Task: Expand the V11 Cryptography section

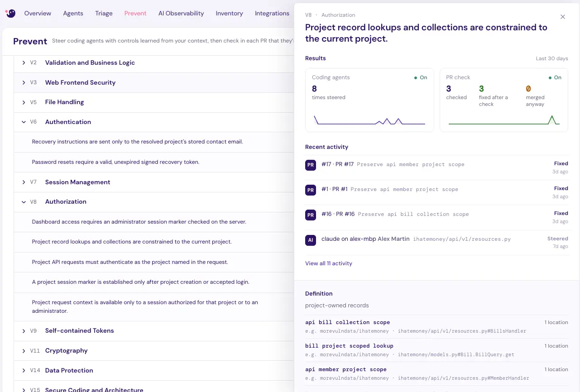Action: point(24,351)
